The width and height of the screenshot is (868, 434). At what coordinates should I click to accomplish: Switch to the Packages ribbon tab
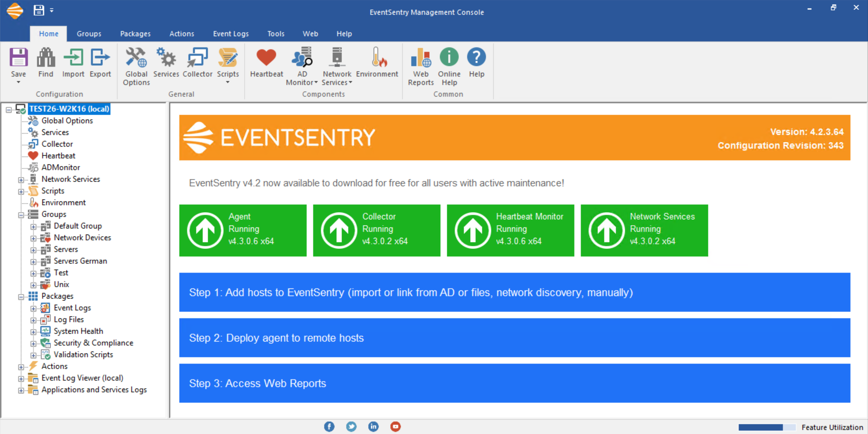pos(135,34)
